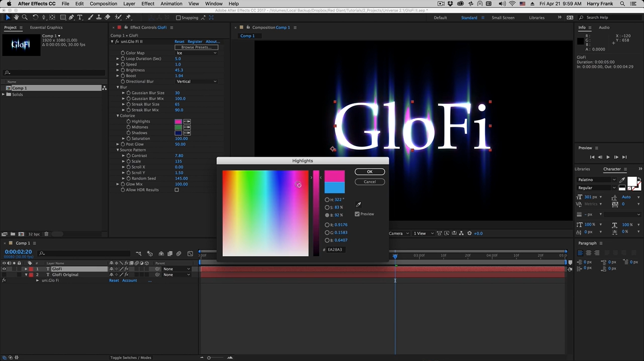Image resolution: width=644 pixels, height=361 pixels.
Task: Collapse the Source Pattern group
Action: click(118, 150)
